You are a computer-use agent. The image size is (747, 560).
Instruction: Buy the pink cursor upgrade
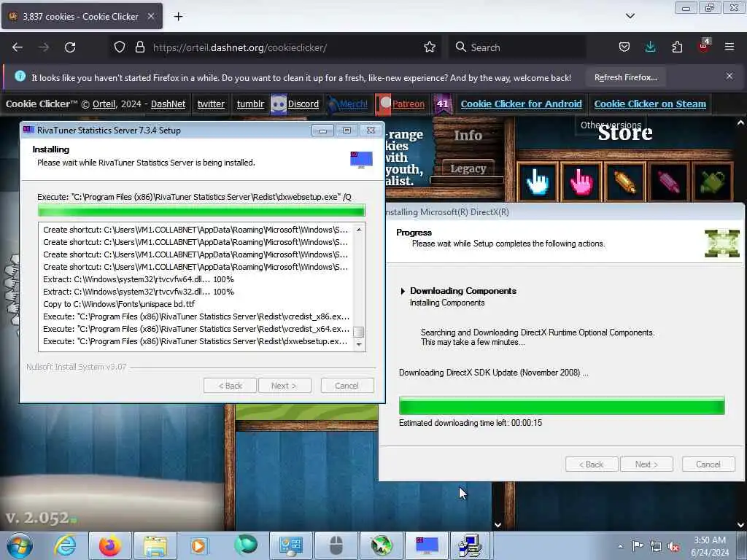click(581, 182)
